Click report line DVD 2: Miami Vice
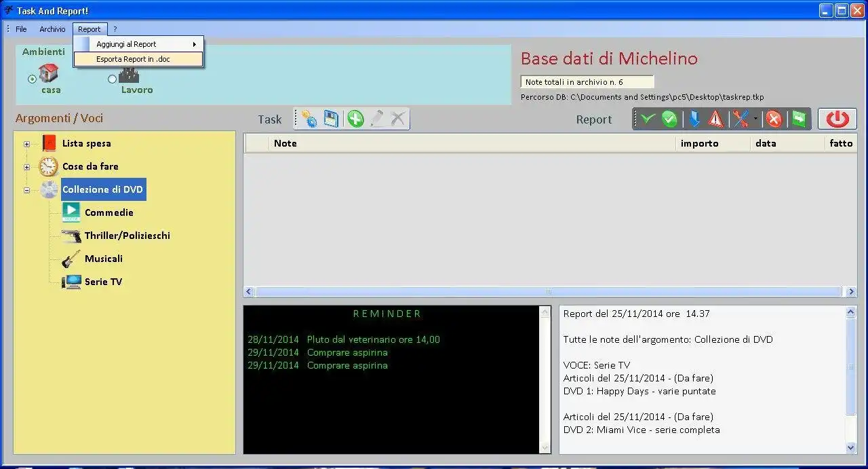 tap(642, 430)
